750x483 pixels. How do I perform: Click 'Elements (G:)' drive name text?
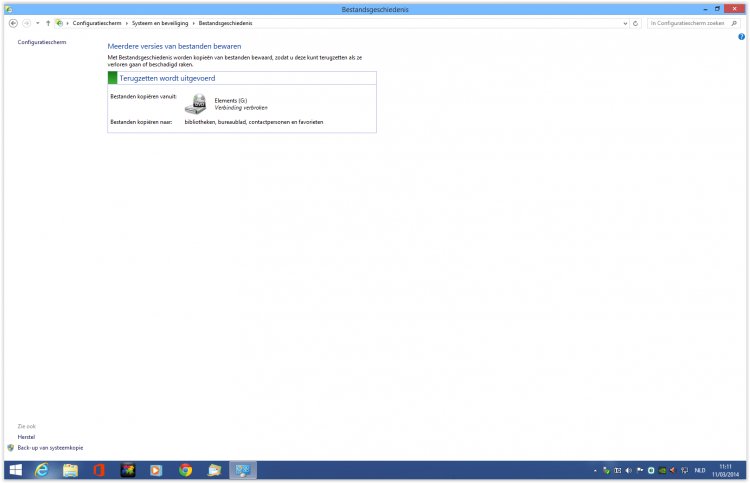(231, 100)
